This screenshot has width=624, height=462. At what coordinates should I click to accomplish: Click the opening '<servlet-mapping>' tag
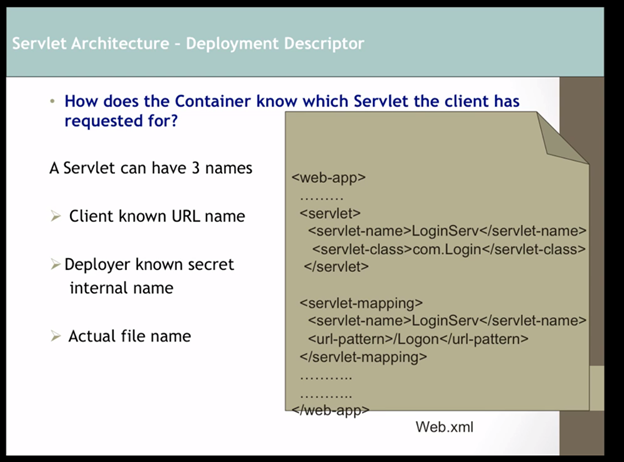click(361, 303)
